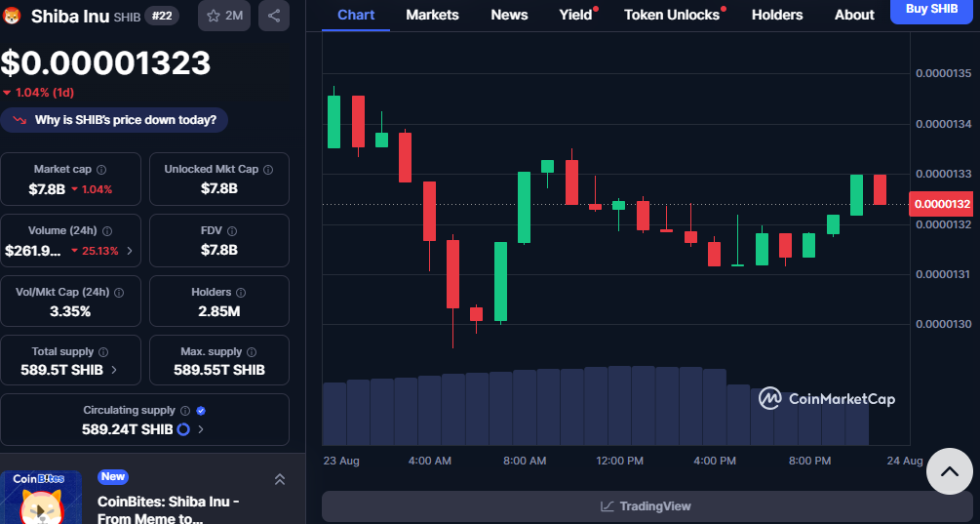Expand Total supply details chevron
This screenshot has height=524, width=980.
pos(114,370)
